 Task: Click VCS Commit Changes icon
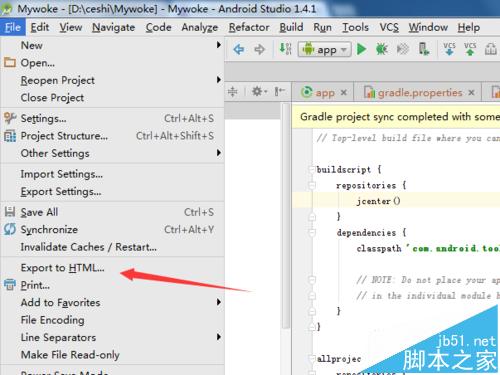pyautogui.click(x=470, y=49)
